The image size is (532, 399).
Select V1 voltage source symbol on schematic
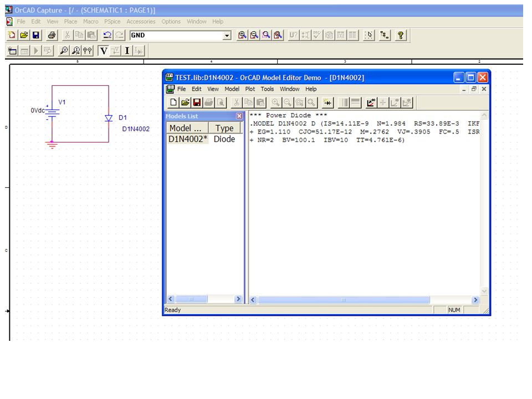[x=52, y=112]
